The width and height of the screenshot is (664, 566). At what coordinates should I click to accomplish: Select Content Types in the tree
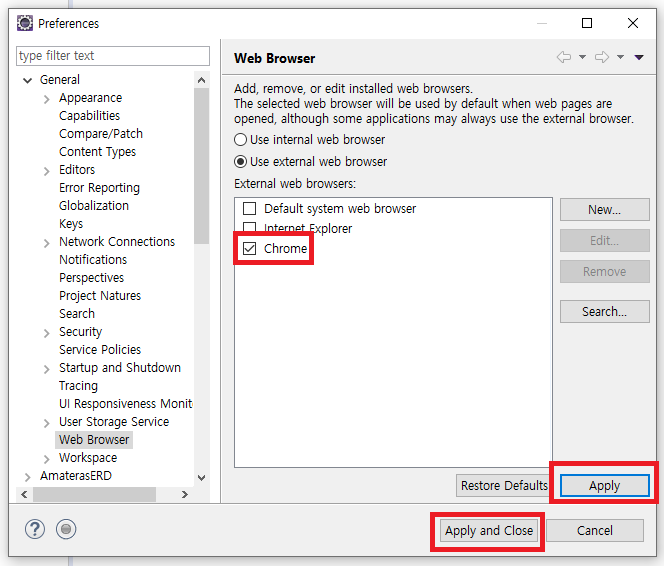point(97,152)
